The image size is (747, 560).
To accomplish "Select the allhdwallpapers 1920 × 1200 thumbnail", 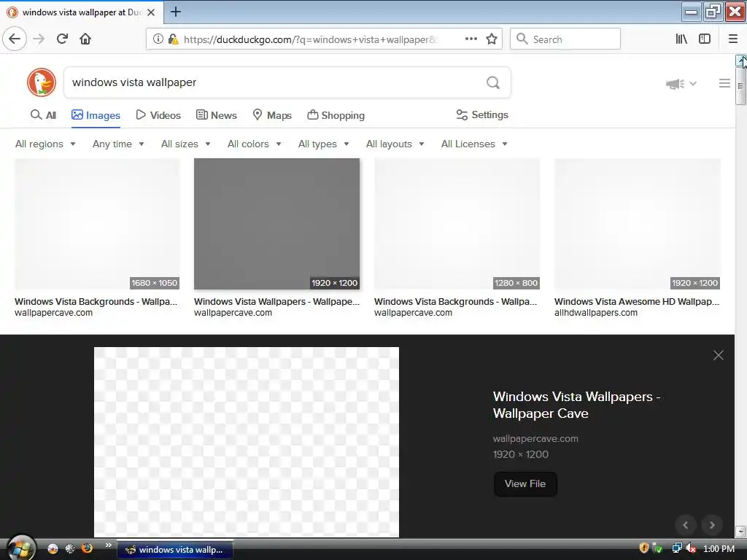I will (638, 224).
